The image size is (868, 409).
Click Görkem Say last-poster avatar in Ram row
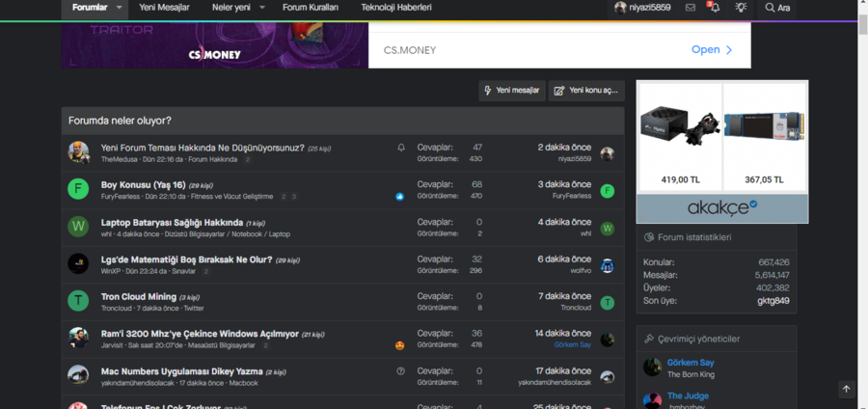(608, 340)
